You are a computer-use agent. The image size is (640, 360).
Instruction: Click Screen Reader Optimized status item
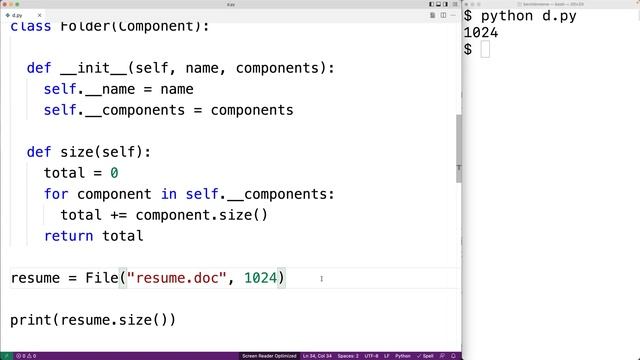coord(269,356)
